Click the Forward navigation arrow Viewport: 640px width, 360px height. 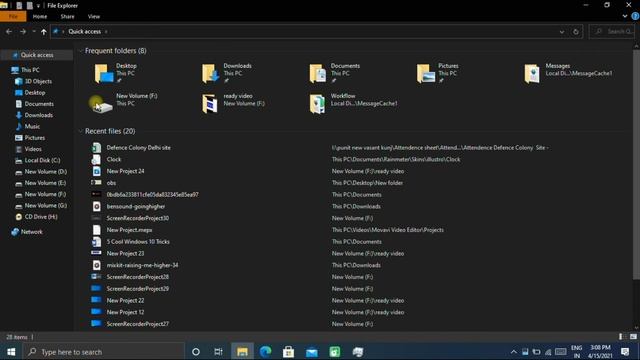(23, 31)
